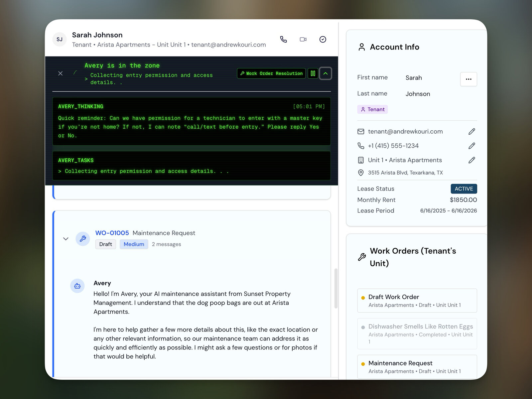
Task: Open the WO-01005 work order link
Action: point(112,233)
